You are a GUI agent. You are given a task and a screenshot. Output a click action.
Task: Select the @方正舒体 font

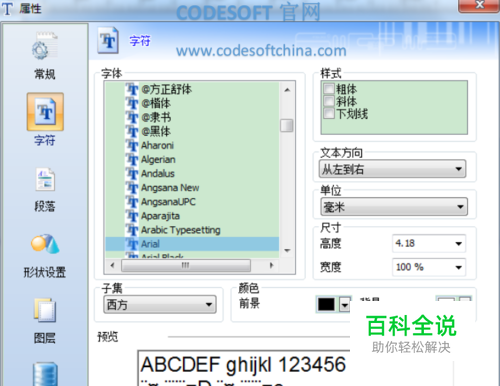point(166,89)
